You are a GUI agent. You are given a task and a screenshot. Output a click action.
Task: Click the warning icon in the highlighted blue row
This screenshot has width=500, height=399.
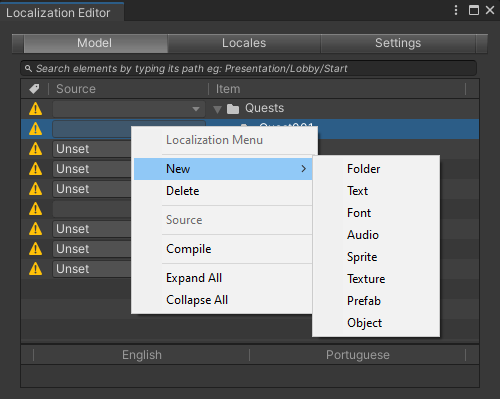(x=35, y=129)
